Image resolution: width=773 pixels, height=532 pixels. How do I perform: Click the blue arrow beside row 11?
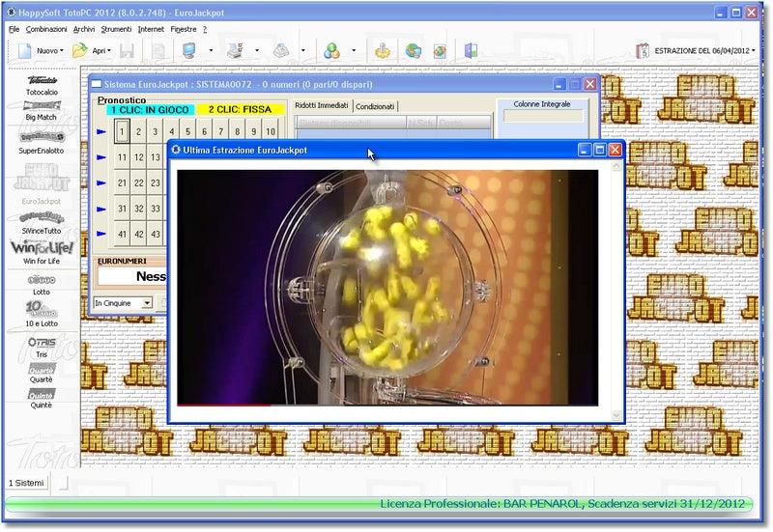click(101, 157)
